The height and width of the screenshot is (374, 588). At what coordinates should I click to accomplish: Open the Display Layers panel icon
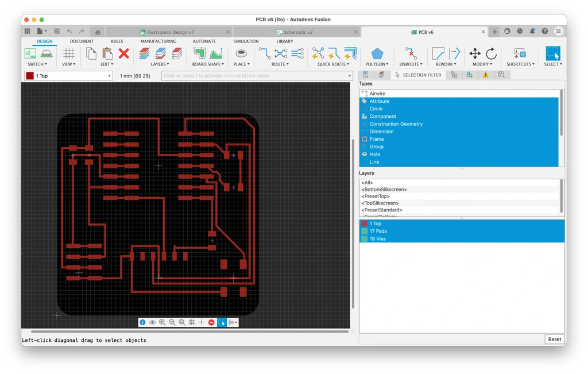tap(381, 75)
